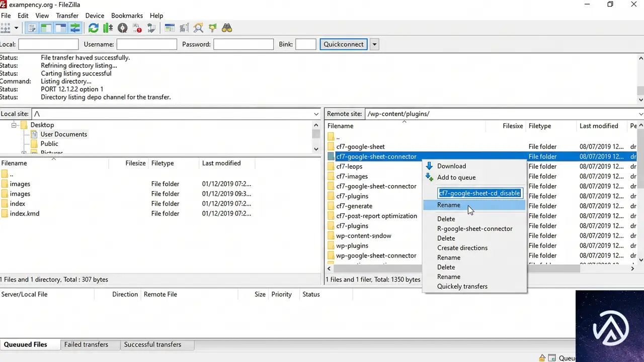
Task: Select the wp-content-sndow folder
Action: point(363,236)
